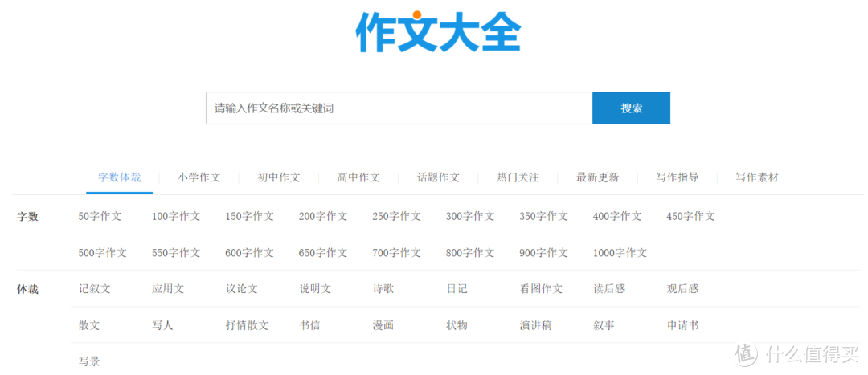Viewport: 868px width, 375px height.
Task: Open the 300字作文 link
Action: click(x=470, y=216)
